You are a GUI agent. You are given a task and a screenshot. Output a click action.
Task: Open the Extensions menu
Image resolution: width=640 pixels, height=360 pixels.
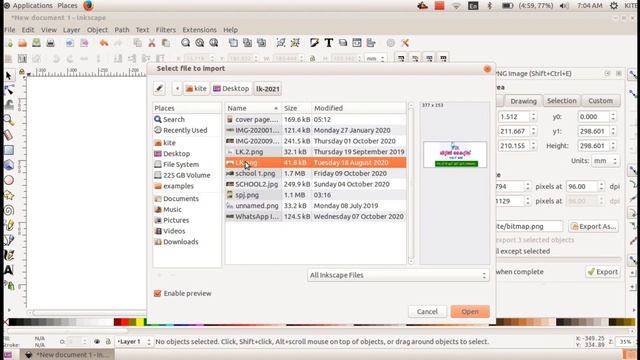coord(199,30)
